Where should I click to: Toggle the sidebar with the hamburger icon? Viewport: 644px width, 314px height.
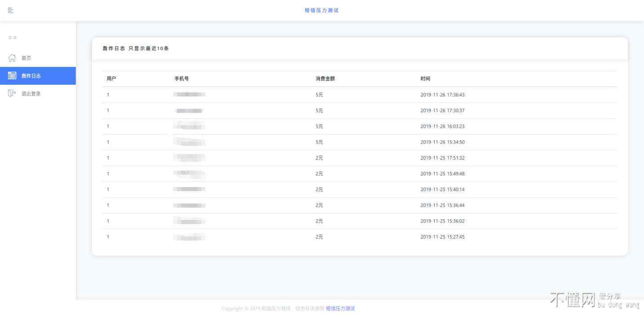11,10
